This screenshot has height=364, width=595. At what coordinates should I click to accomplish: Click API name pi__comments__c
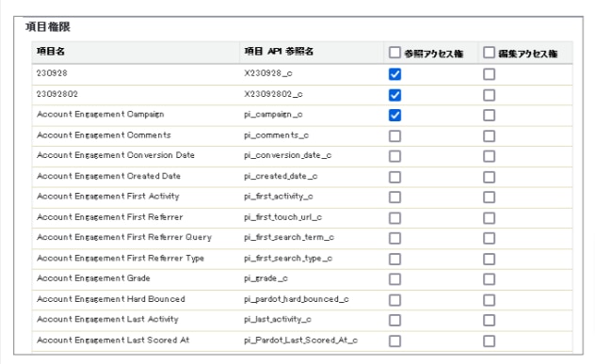(276, 135)
